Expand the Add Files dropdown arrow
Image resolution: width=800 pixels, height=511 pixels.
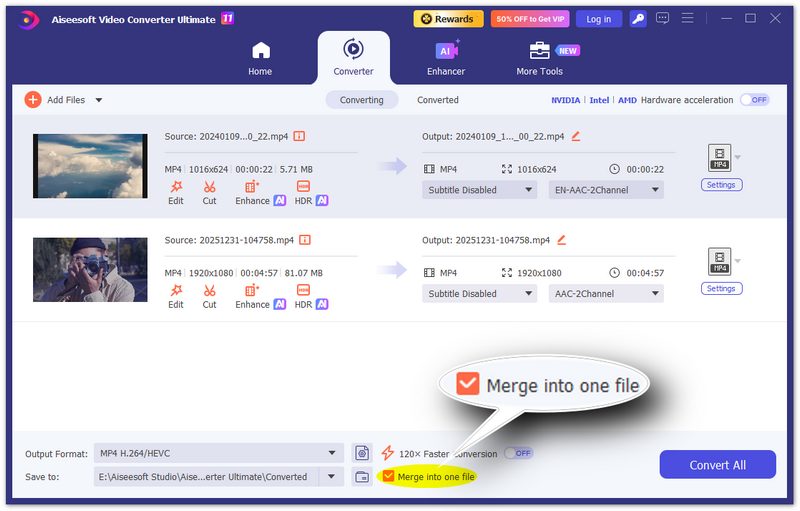click(99, 100)
